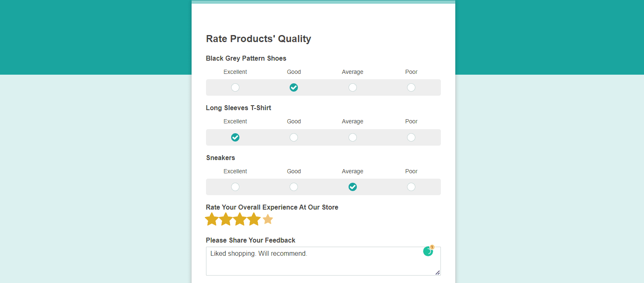Click the second star in the experience rating

[x=226, y=219]
